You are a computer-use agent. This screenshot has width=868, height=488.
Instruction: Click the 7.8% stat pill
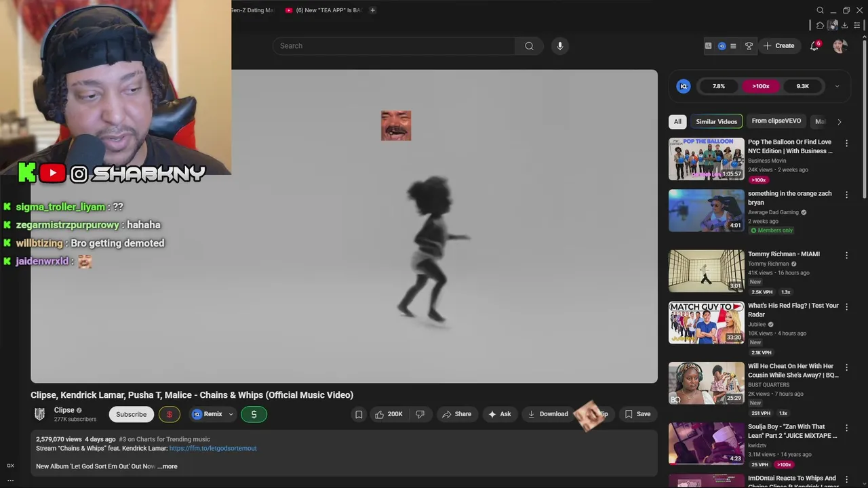click(x=719, y=86)
